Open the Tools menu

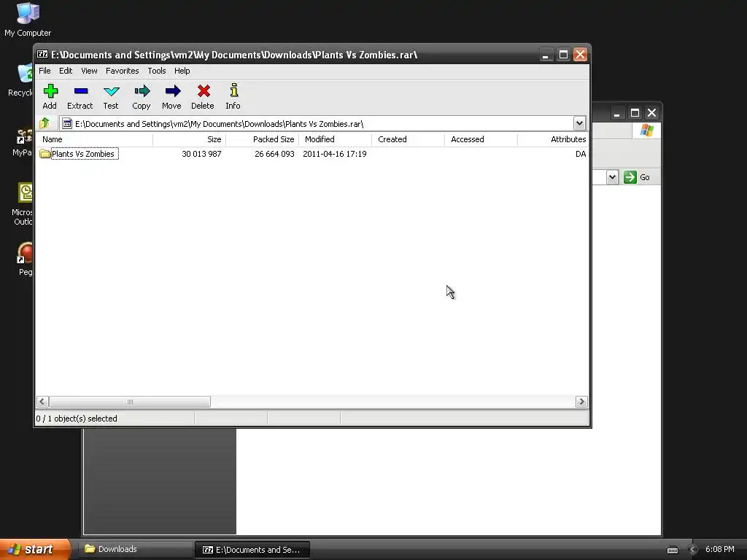point(157,71)
